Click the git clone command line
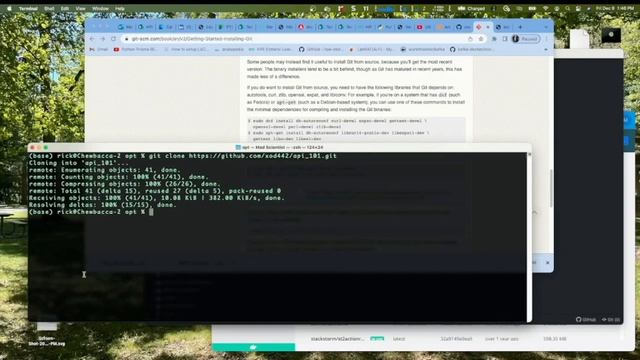 tap(182, 156)
